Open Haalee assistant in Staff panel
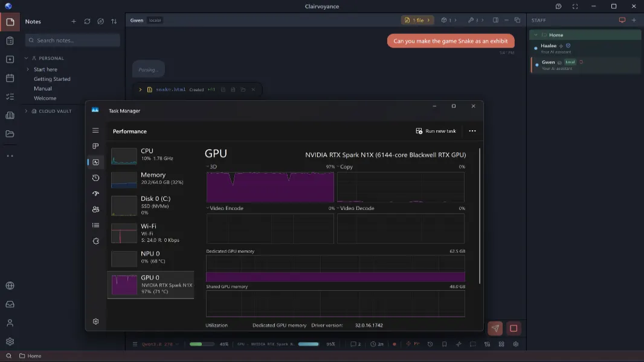Screen dimensions: 644x362 [x=585, y=48]
